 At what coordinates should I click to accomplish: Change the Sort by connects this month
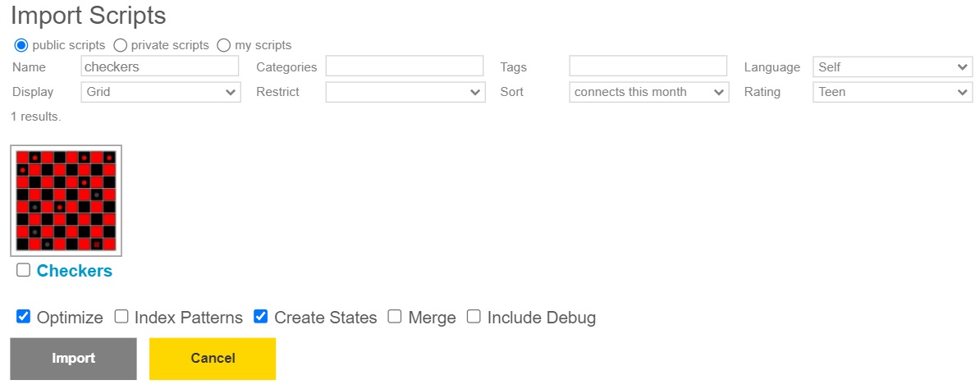pyautogui.click(x=648, y=92)
